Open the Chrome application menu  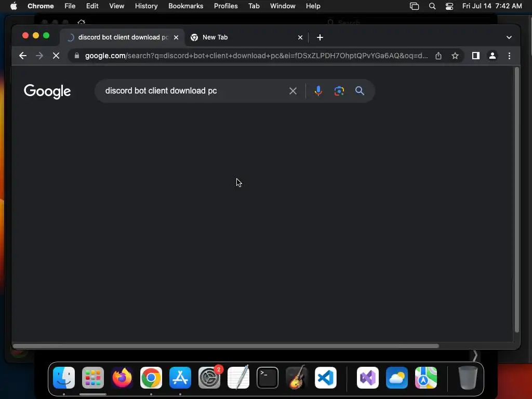41,6
